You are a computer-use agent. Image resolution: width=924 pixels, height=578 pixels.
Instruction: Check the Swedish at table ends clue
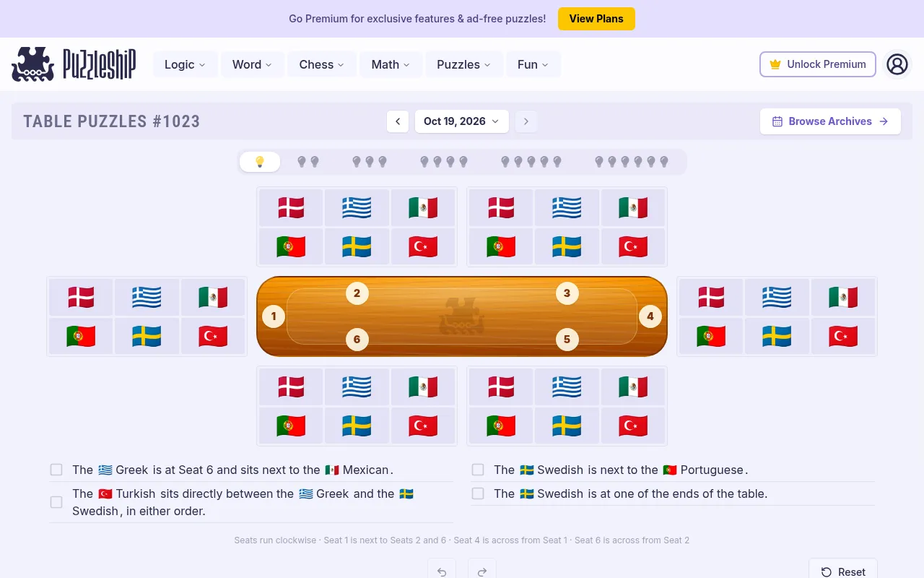click(478, 493)
